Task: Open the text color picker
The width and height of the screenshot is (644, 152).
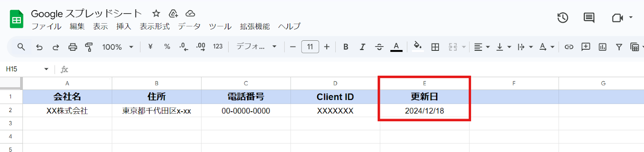Action: click(x=396, y=47)
